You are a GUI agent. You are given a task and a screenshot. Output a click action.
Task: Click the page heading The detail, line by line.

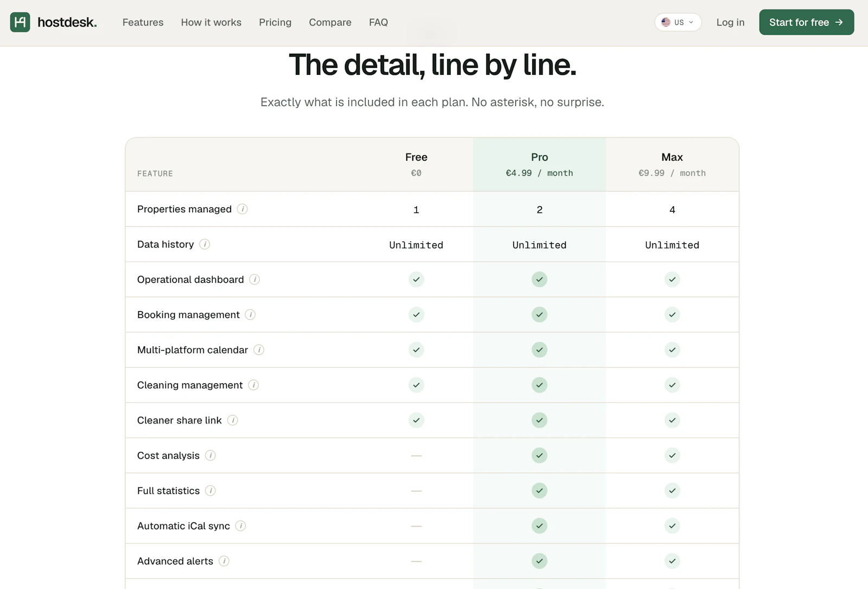click(x=432, y=65)
